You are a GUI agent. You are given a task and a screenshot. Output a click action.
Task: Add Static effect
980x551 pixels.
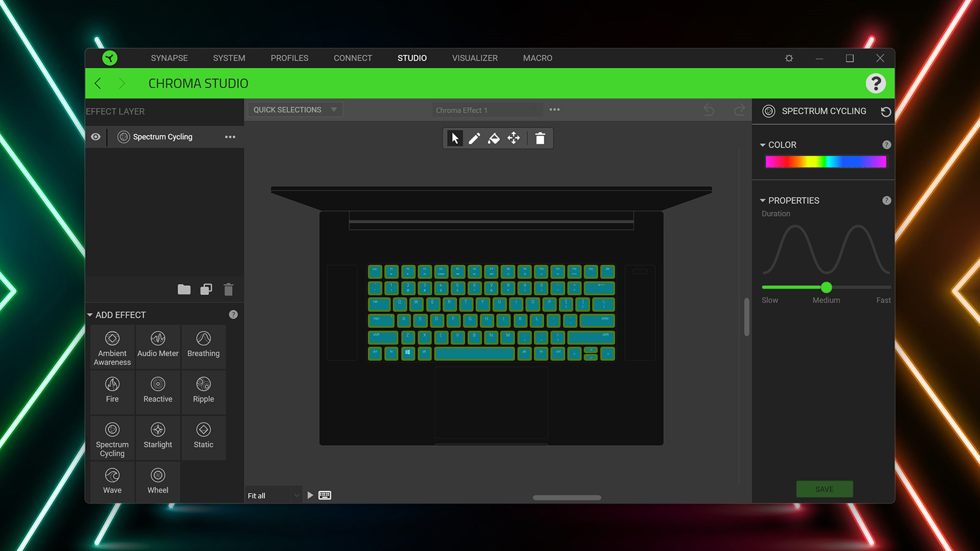pos(203,438)
